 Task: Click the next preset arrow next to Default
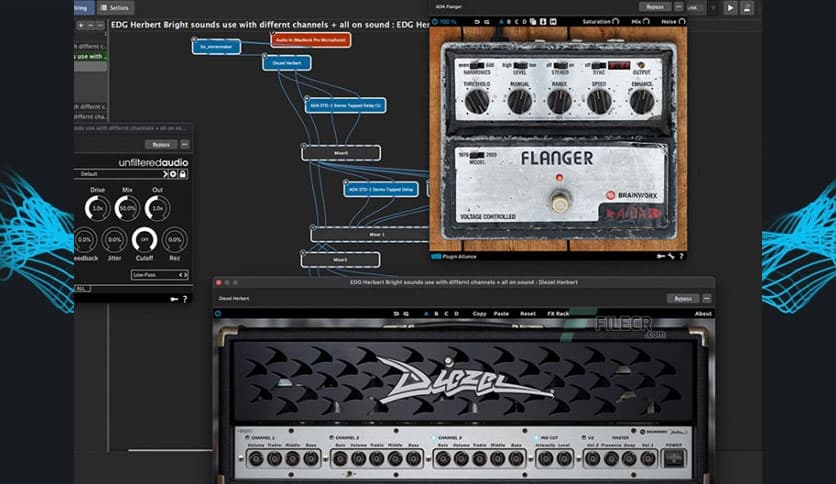coord(165,174)
